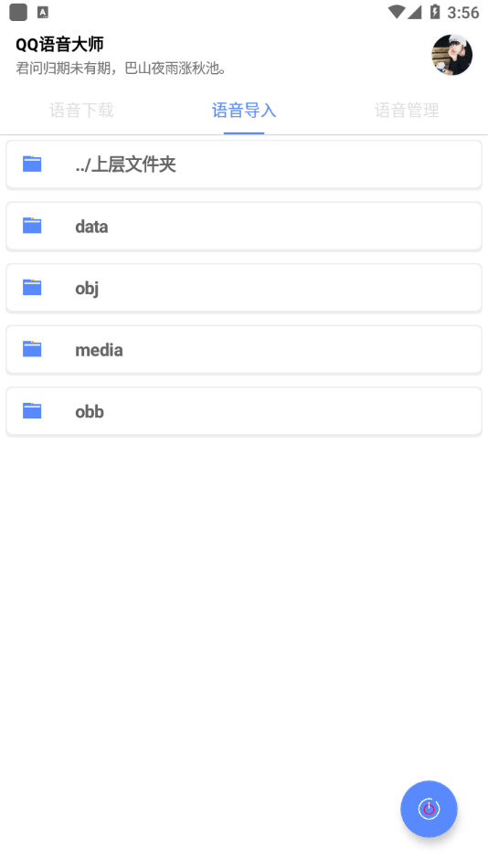Tap the poem subtitle 君问归期未有期
Screen dimensions: 488x868
[122, 69]
